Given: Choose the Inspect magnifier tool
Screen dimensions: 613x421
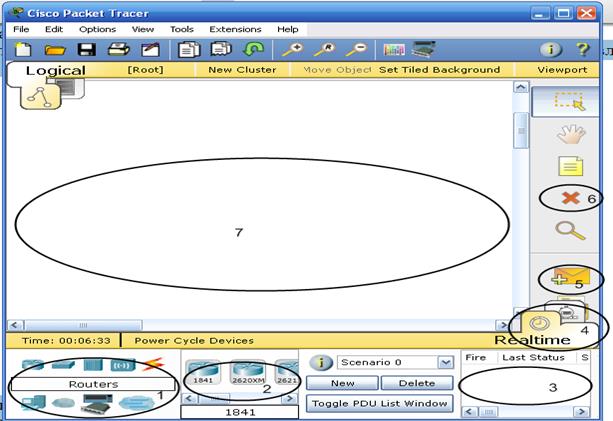Looking at the screenshot, I should pyautogui.click(x=570, y=231).
